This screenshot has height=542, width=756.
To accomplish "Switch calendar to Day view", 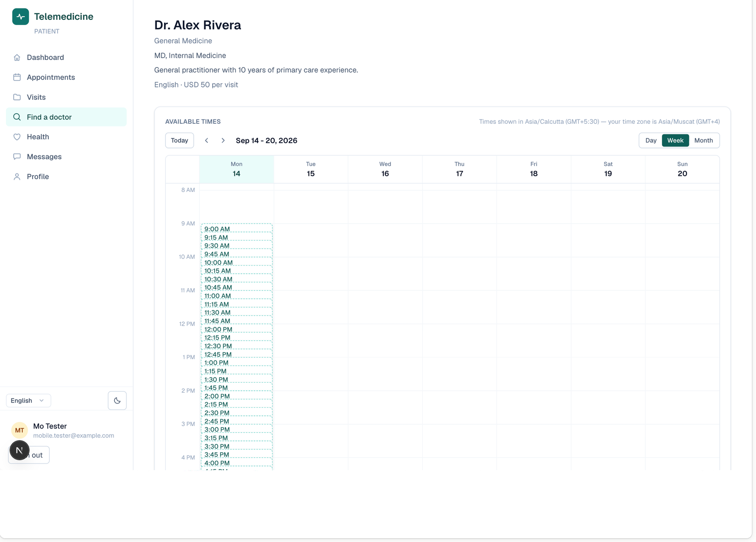I will click(651, 140).
